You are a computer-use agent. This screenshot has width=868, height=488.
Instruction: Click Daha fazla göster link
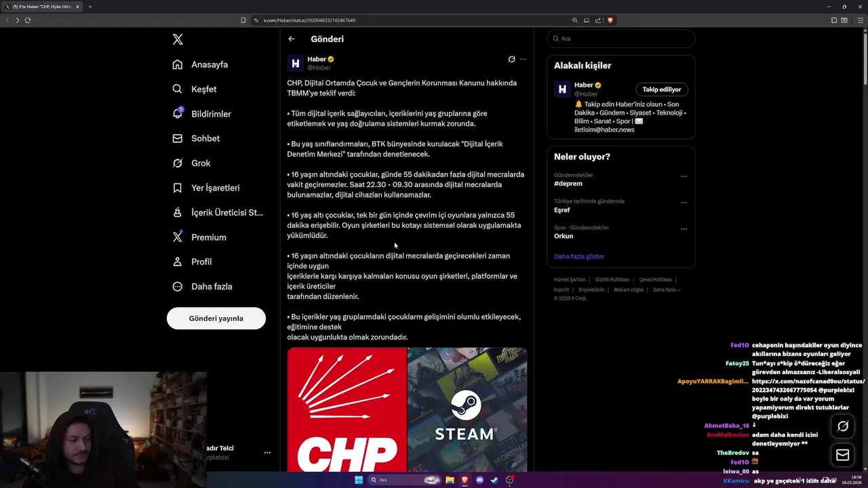(x=579, y=256)
